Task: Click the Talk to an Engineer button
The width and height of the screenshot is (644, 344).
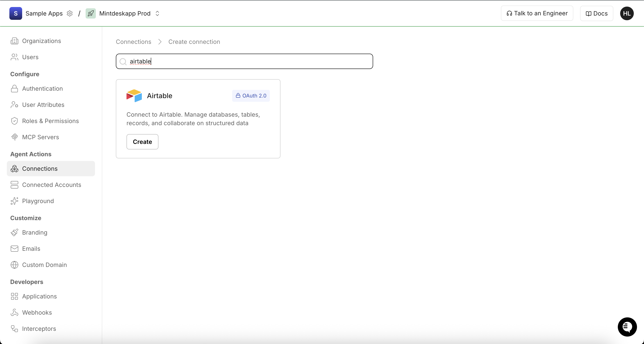Action: [537, 13]
